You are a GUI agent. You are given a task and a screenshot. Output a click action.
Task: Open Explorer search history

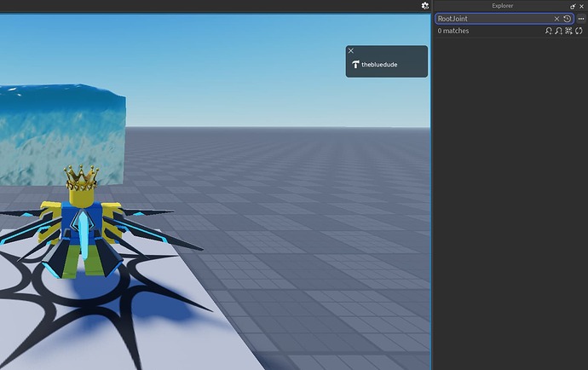[567, 19]
